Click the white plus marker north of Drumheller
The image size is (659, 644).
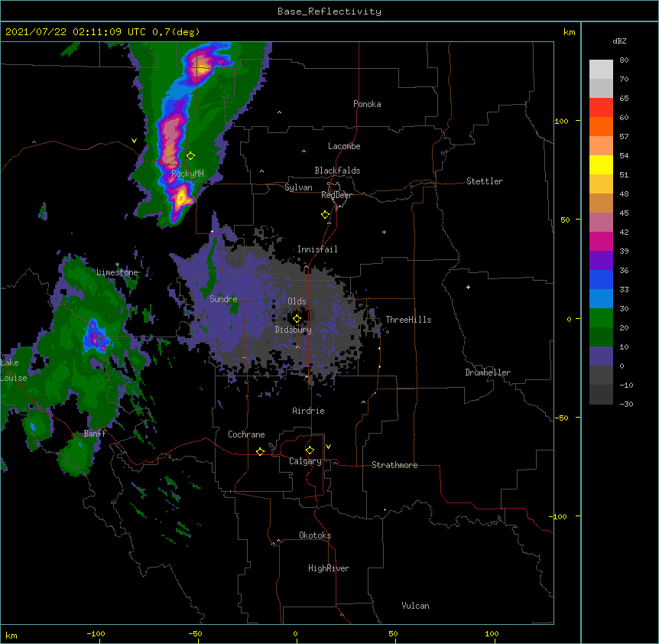[x=468, y=287]
